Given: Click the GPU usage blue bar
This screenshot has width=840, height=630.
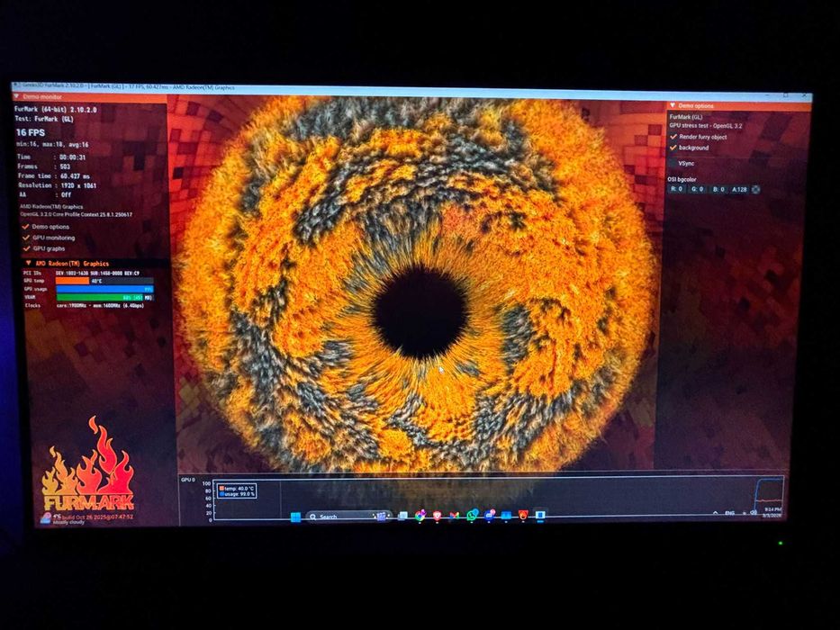Looking at the screenshot, I should (x=104, y=289).
